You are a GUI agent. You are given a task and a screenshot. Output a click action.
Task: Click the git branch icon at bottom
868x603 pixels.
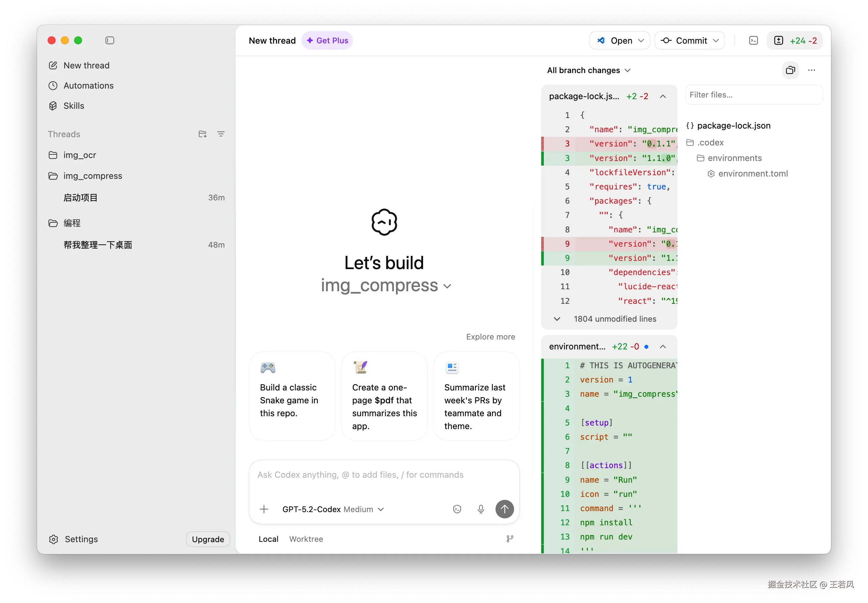coord(510,539)
